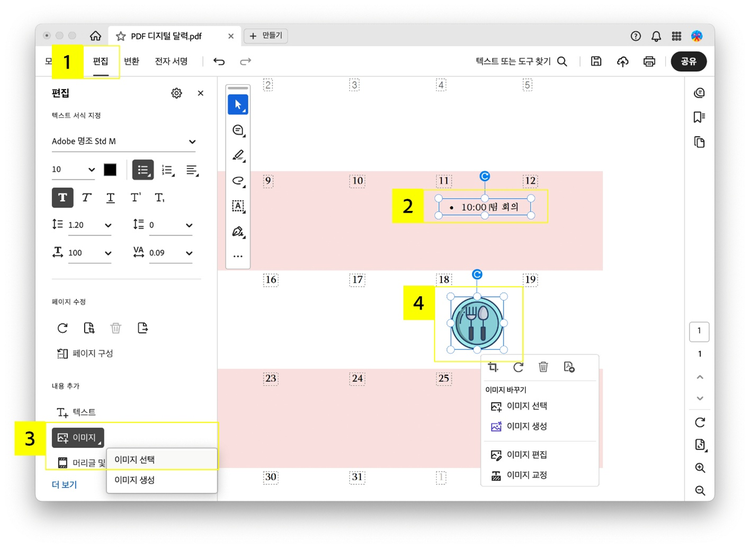This screenshot has width=750, height=548.
Task: Toggle the bulleted list button
Action: pyautogui.click(x=143, y=170)
